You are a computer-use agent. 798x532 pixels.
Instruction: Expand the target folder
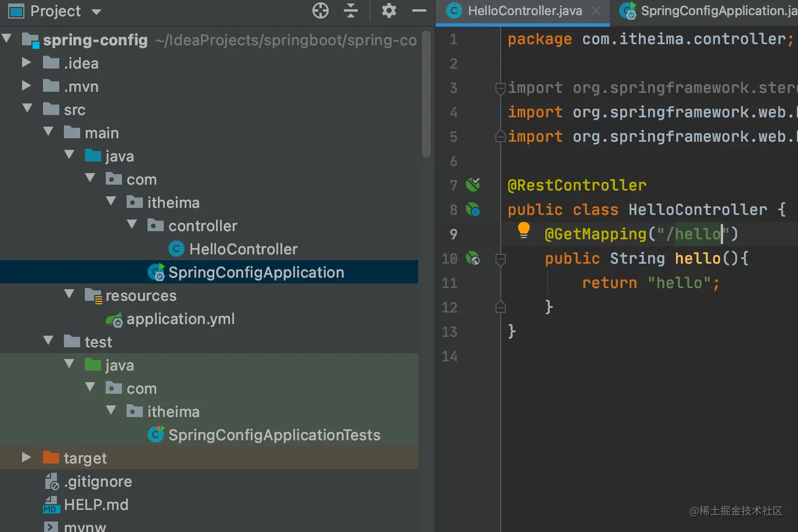26,457
